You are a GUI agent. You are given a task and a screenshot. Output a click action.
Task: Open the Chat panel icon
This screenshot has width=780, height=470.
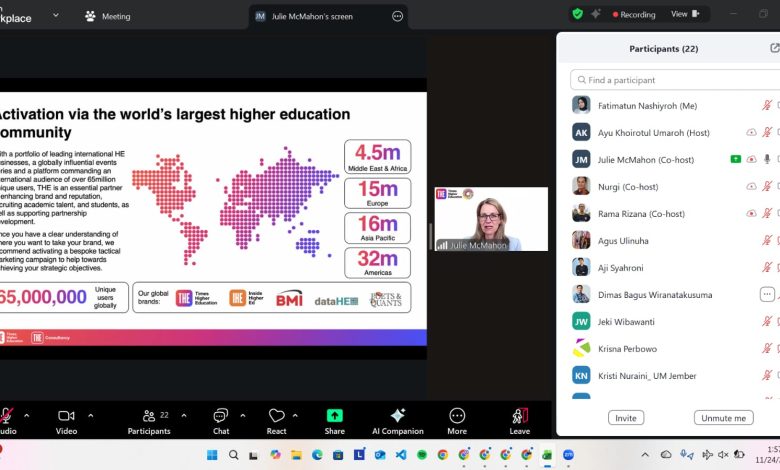click(x=221, y=415)
